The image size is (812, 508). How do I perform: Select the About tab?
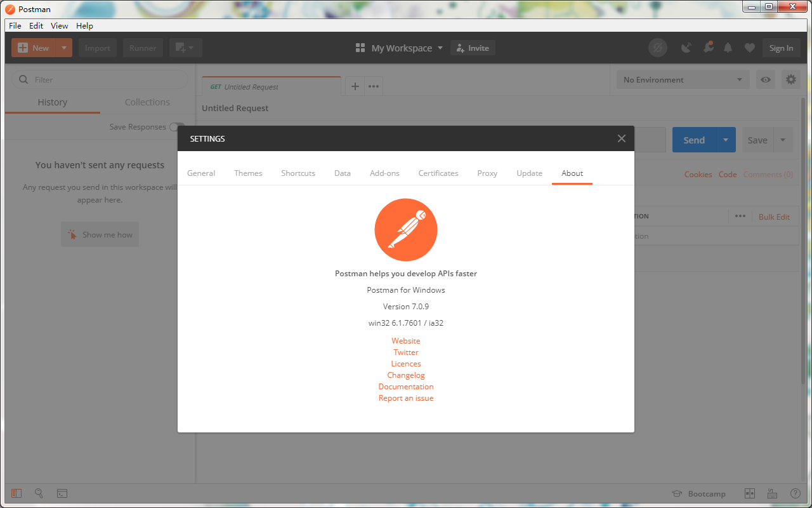(572, 173)
